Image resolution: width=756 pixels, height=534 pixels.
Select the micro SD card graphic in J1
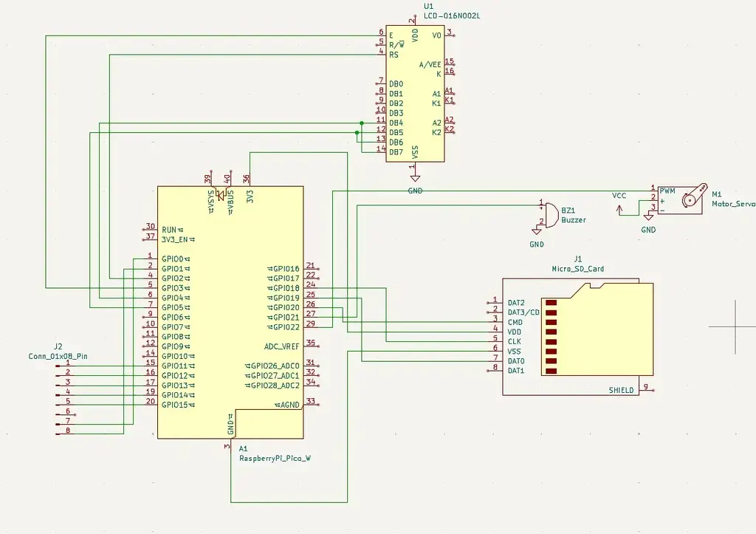(597, 329)
